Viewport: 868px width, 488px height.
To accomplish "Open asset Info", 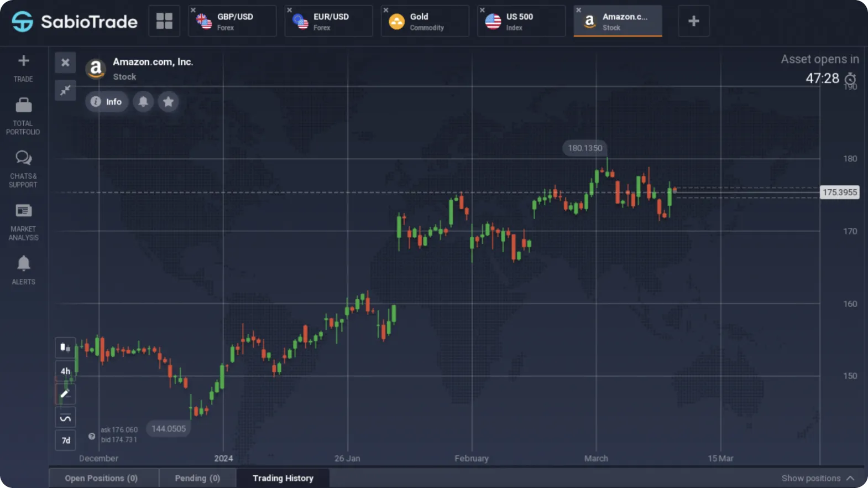I will [x=107, y=102].
